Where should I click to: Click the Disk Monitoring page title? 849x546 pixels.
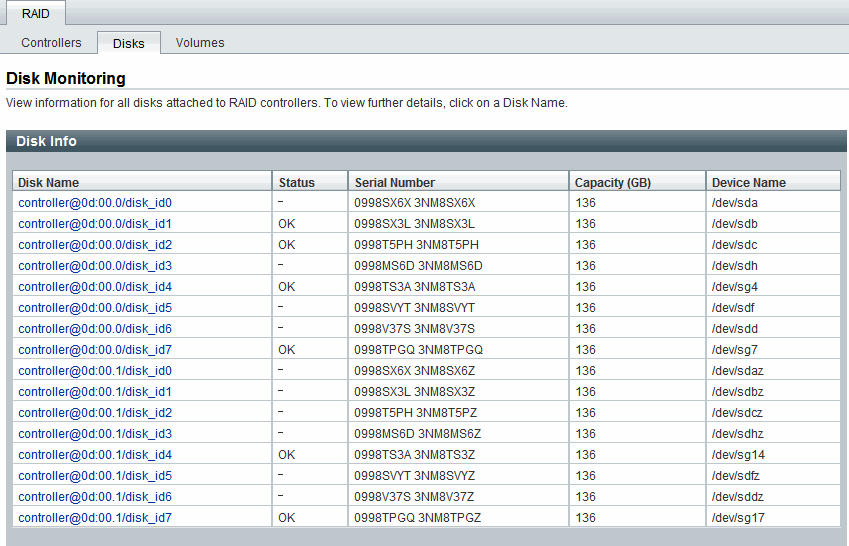(66, 79)
